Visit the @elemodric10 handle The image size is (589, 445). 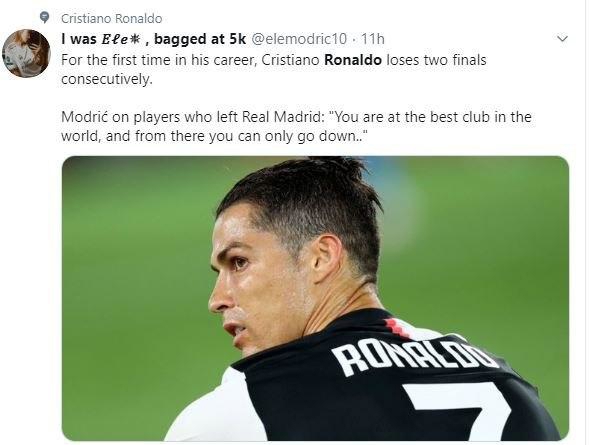(x=299, y=39)
